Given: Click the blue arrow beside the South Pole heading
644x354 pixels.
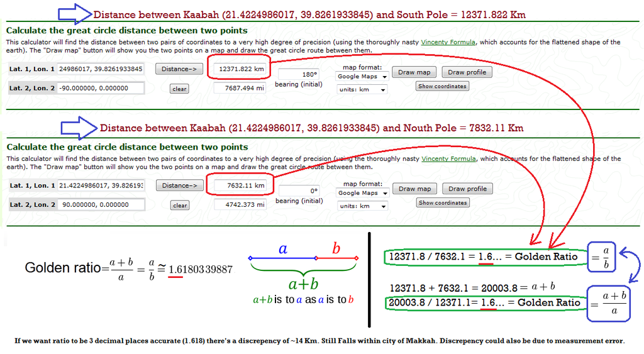Looking at the screenshot, I should [75, 13].
